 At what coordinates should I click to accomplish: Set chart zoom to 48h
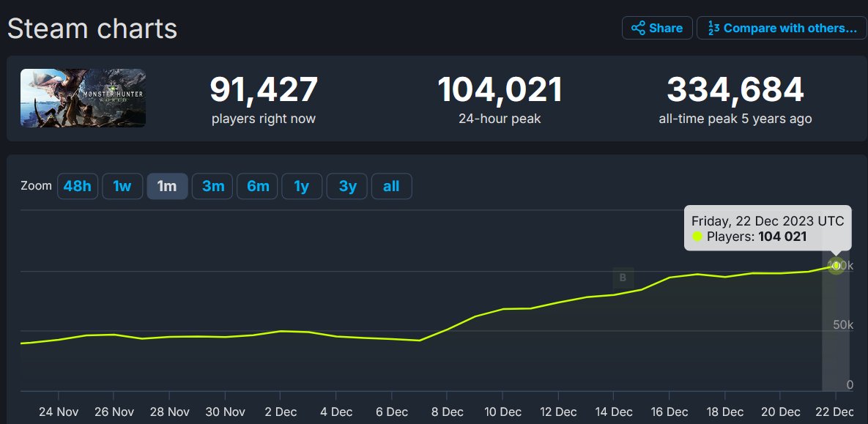tap(78, 186)
